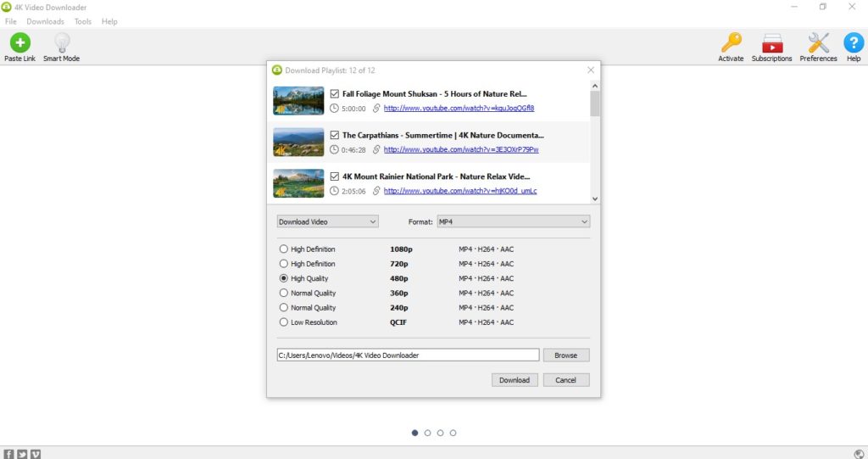Click the download folder path field

(x=408, y=355)
